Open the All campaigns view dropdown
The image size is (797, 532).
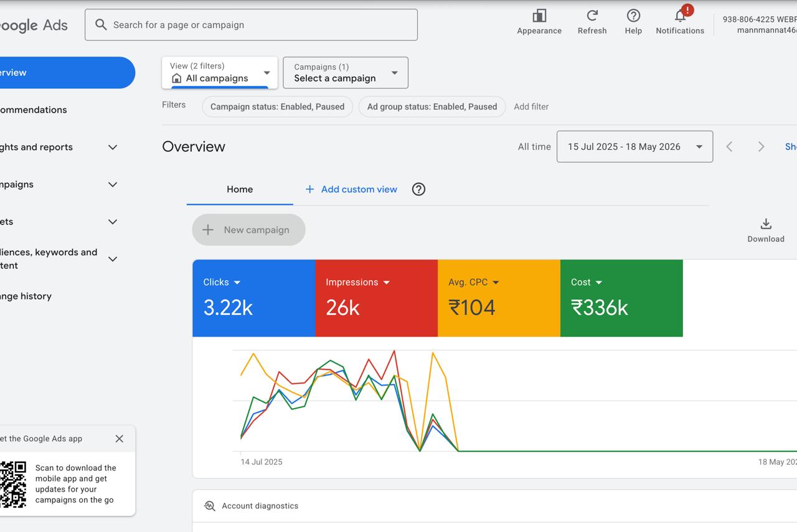(x=220, y=72)
